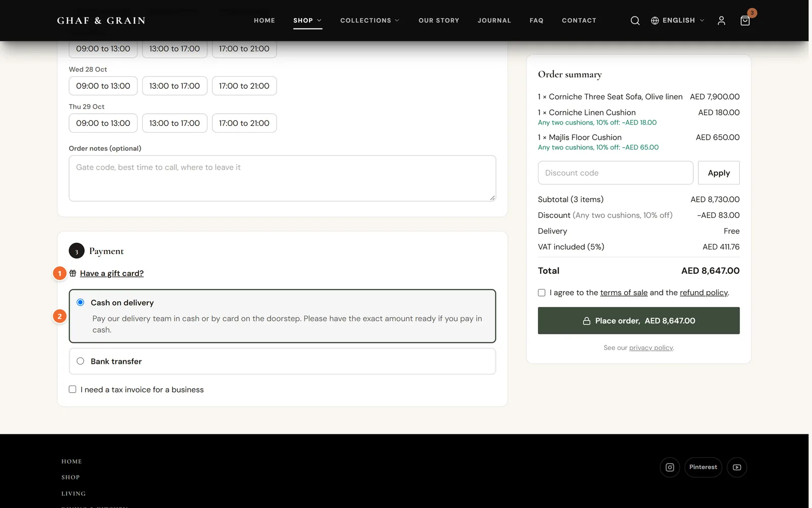Open Shop link in footer
812x508 pixels.
click(x=71, y=477)
